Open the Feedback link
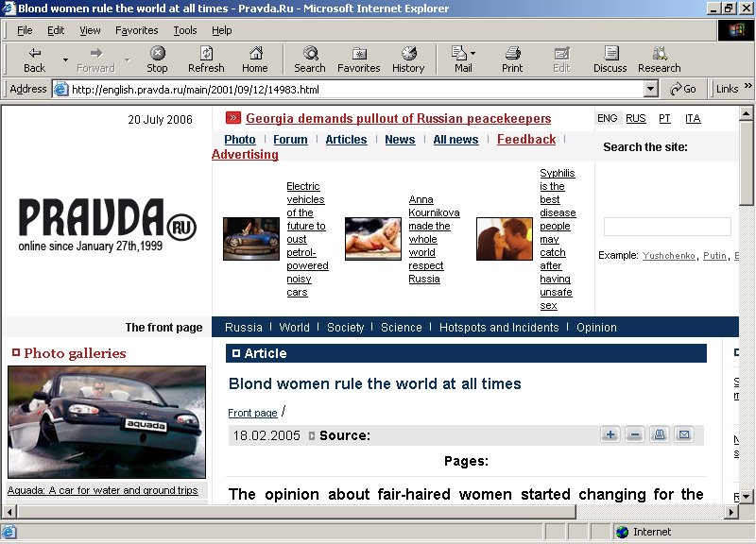 526,139
